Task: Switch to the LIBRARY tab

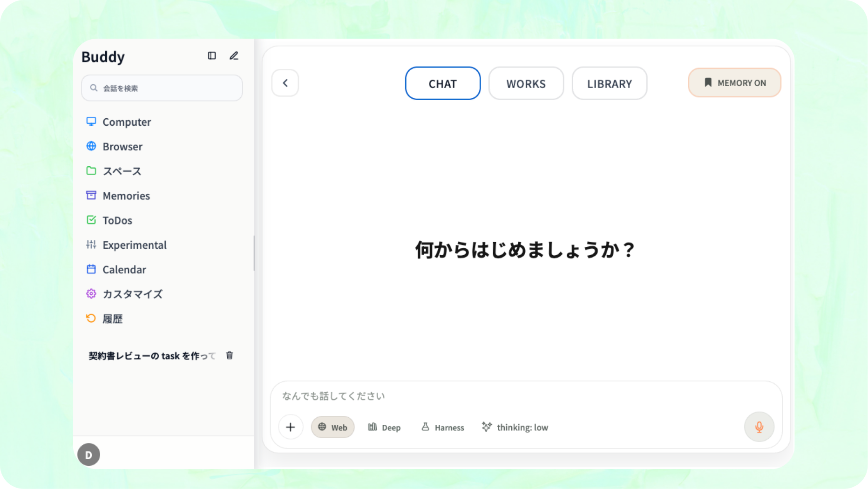Action: point(609,83)
